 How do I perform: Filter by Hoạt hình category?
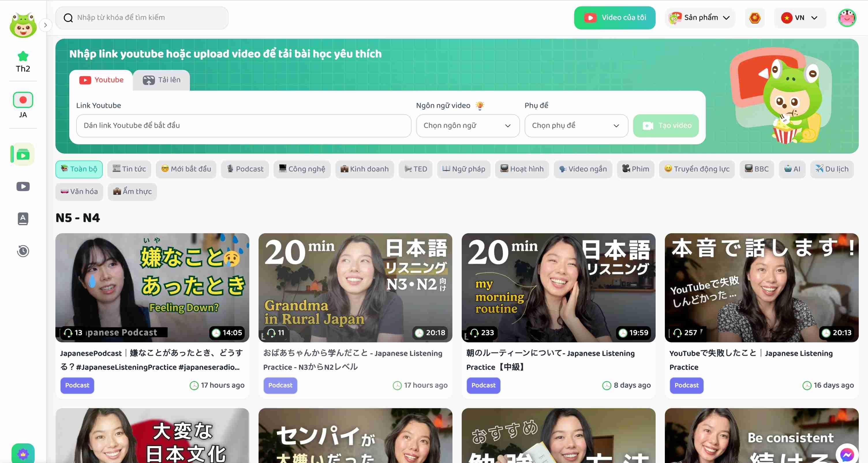[522, 169]
